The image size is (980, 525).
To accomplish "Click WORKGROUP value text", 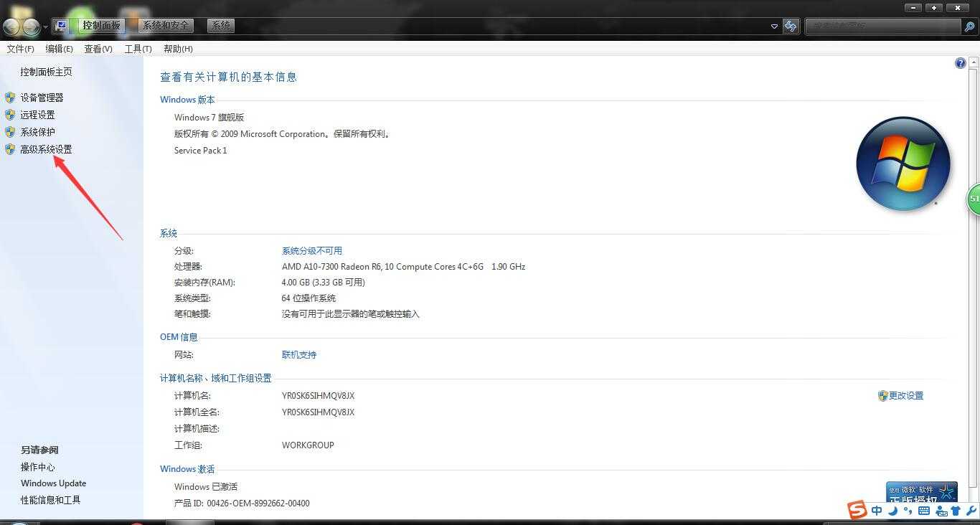I will [x=308, y=445].
